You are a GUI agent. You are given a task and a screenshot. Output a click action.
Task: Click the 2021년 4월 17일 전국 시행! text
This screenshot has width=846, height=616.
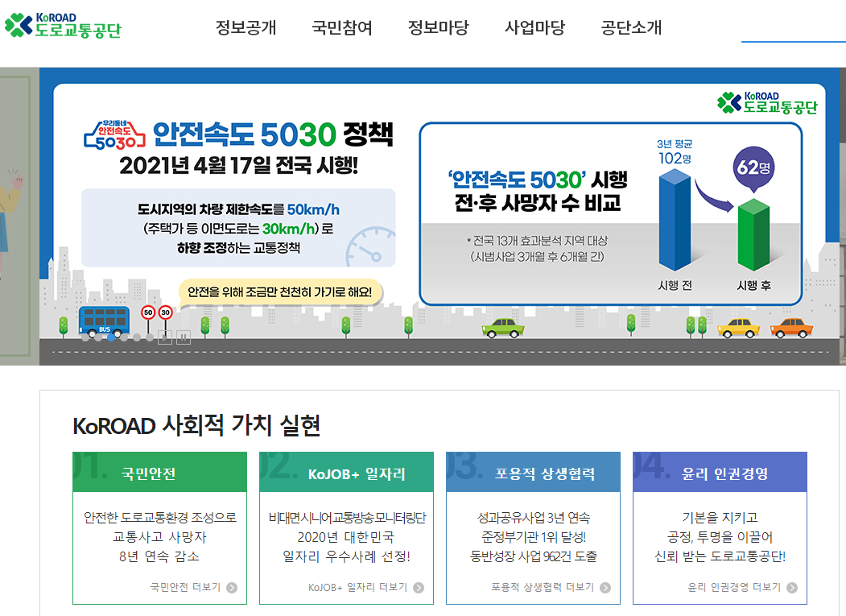pyautogui.click(x=238, y=165)
